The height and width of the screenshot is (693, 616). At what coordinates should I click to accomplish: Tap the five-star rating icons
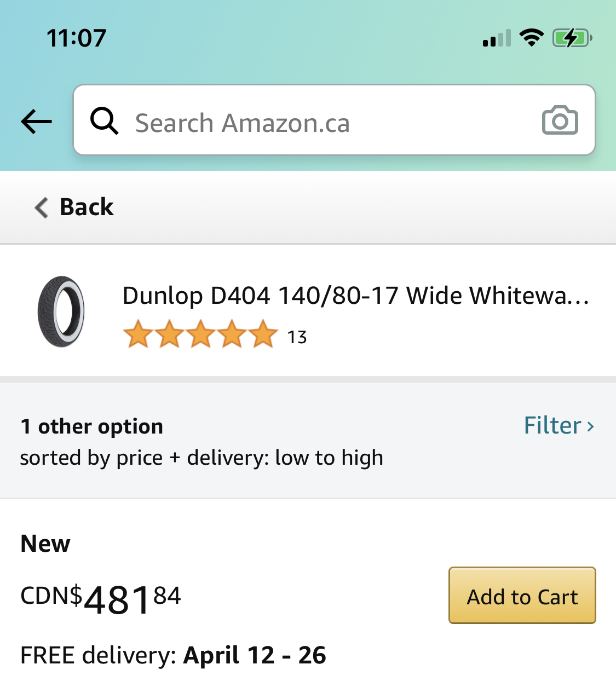[x=200, y=334]
